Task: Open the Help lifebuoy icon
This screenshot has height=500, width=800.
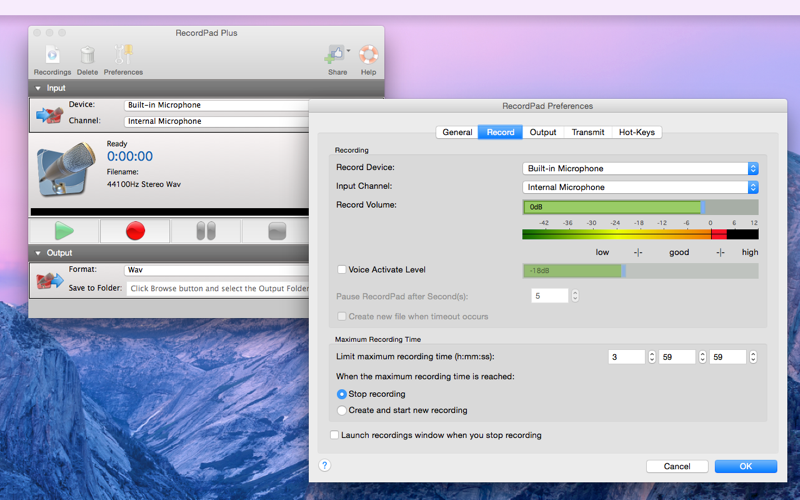Action: point(368,55)
